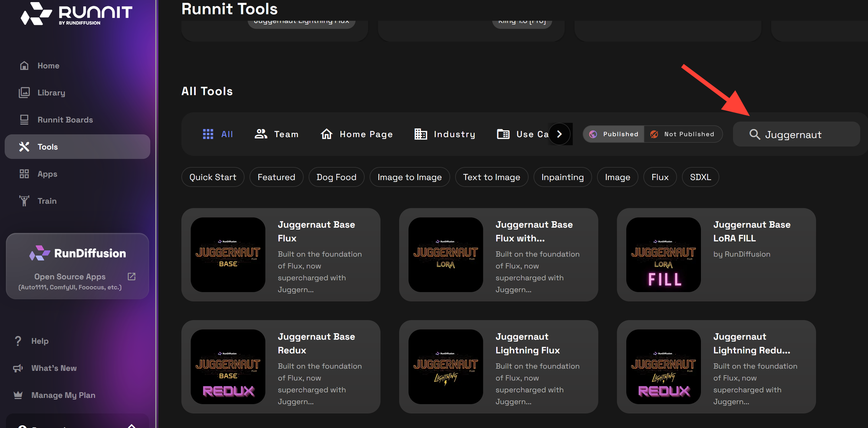Expand more categories with the right chevron
The height and width of the screenshot is (428, 868).
559,134
